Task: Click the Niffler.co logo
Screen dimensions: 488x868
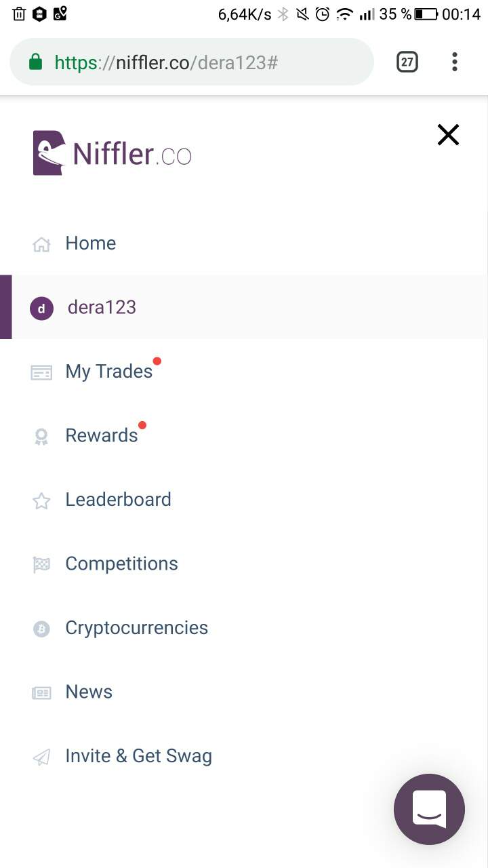Action: 113,153
